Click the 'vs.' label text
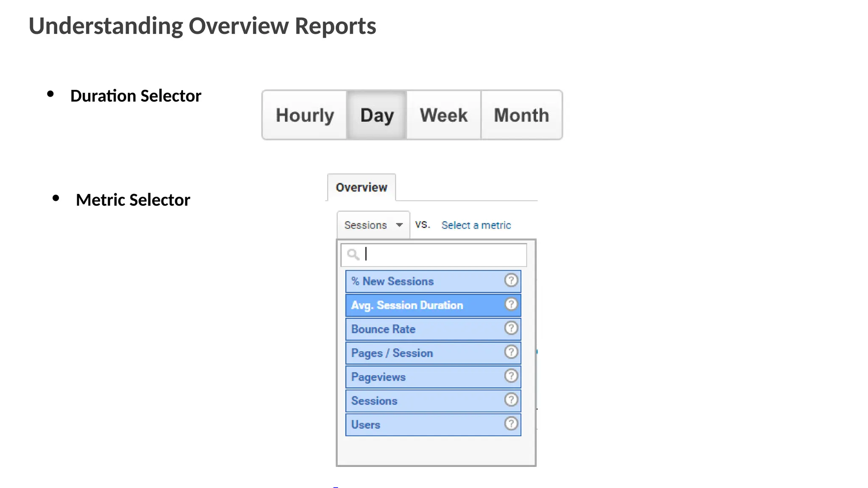Viewport: 868px width, 488px height. coord(422,225)
